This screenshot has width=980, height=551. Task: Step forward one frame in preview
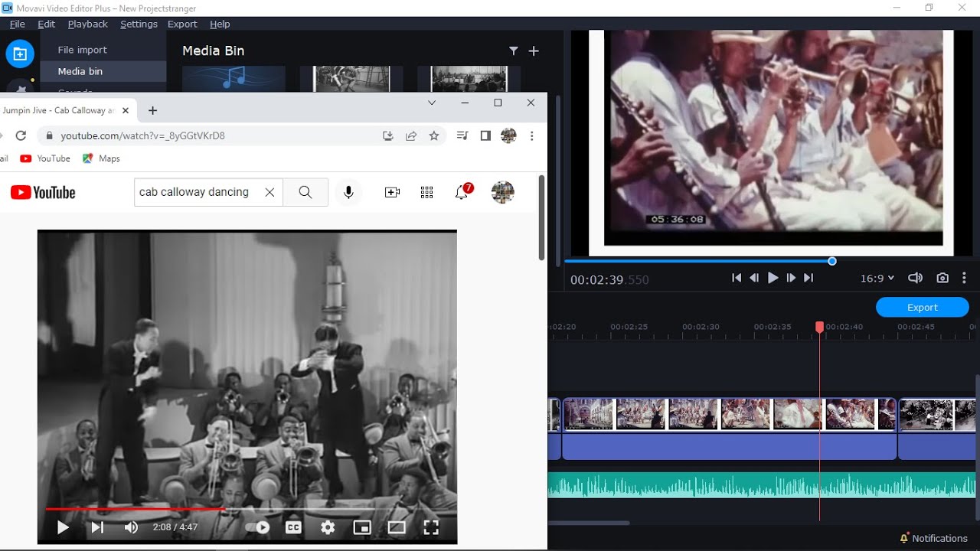coord(791,279)
